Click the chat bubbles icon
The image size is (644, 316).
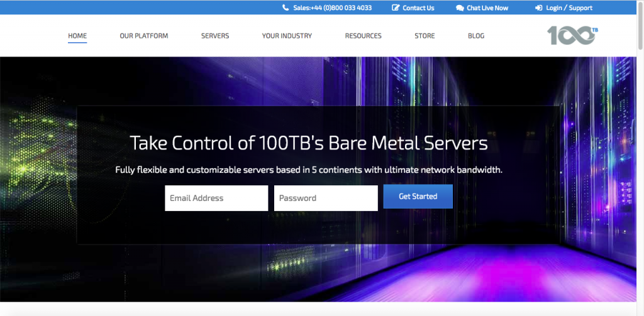click(x=460, y=8)
